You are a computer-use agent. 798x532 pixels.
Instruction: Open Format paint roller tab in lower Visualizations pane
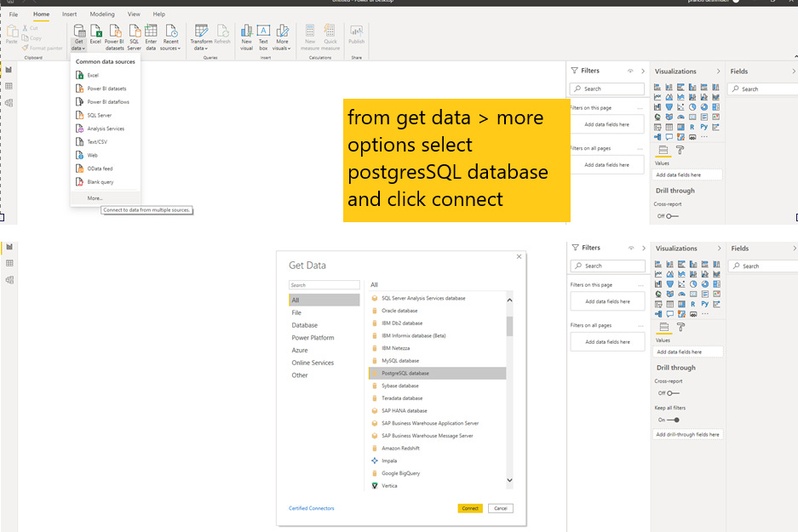(681, 327)
